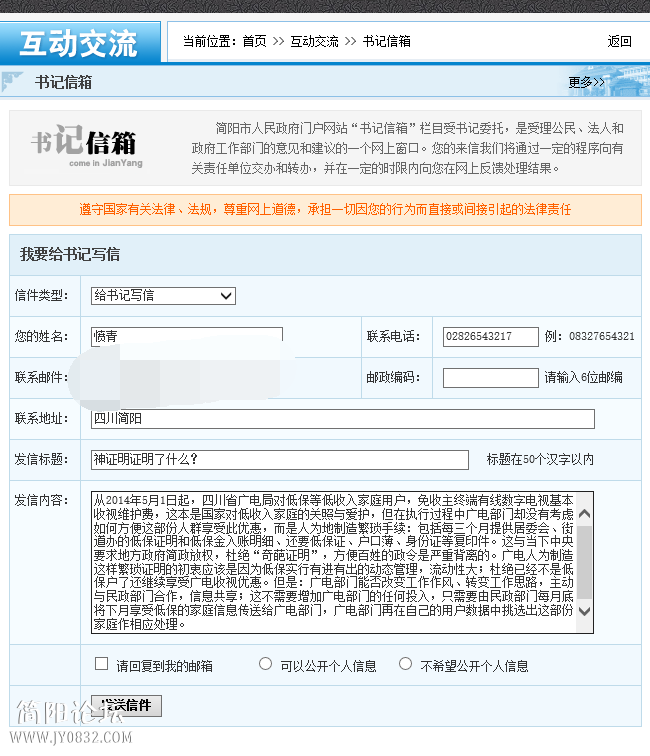Click the orange legal notice text
The height and width of the screenshot is (756, 650).
[x=325, y=209]
